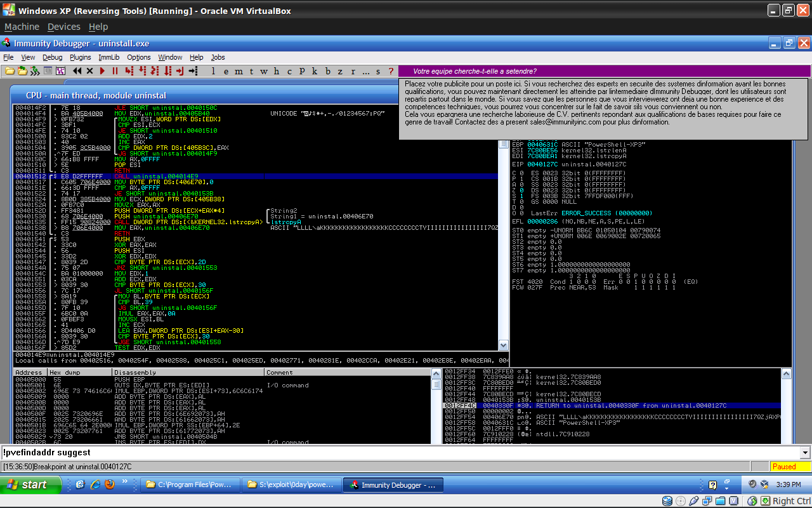812x508 pixels.
Task: Click the VirtualBox network status icon
Action: 707,500
